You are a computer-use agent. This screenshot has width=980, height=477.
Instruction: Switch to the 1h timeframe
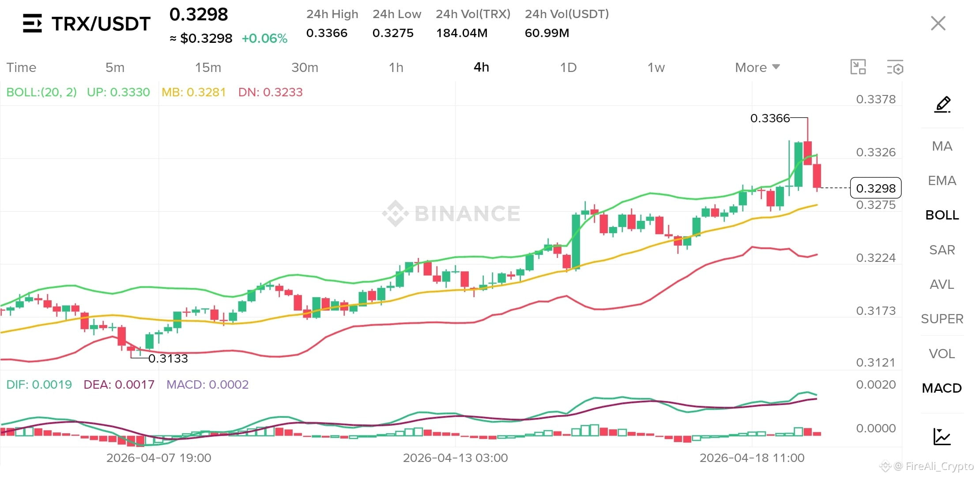pyautogui.click(x=396, y=67)
